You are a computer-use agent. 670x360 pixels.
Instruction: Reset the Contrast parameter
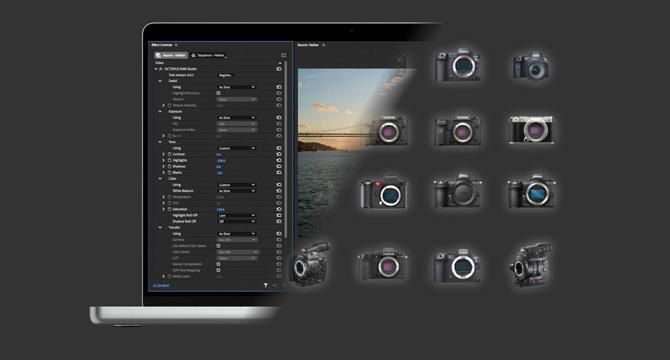coord(279,154)
